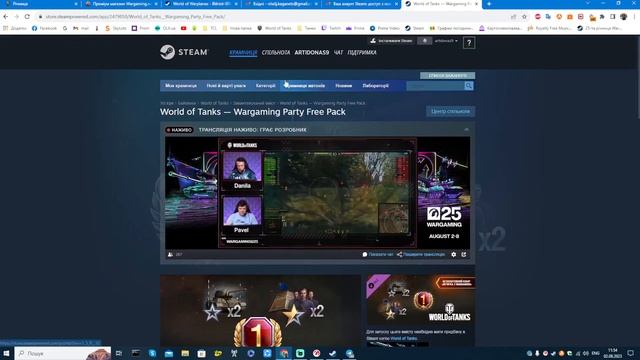Viewport: 640px width, 360px height.
Task: Pop out the broadcast into new window
Action: point(464,254)
